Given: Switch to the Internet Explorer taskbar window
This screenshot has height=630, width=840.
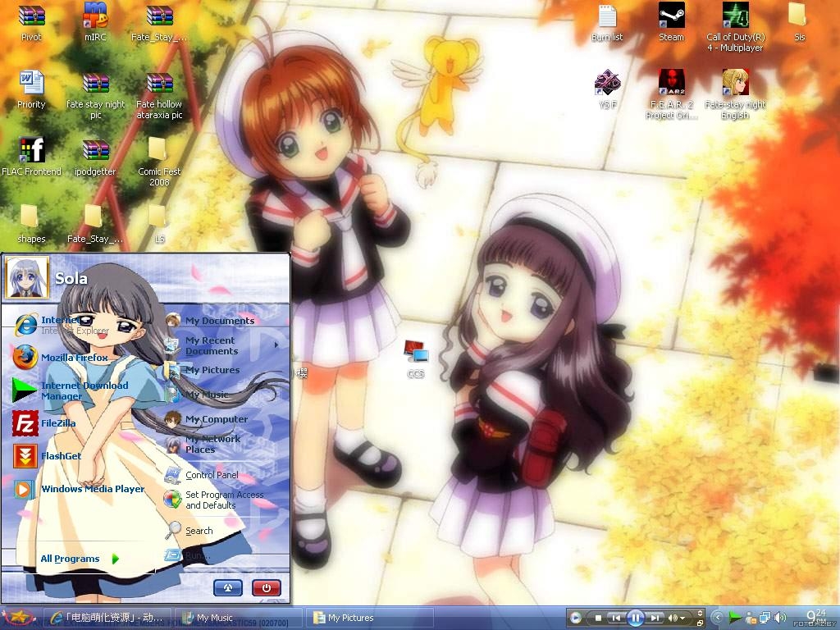Looking at the screenshot, I should [109, 618].
